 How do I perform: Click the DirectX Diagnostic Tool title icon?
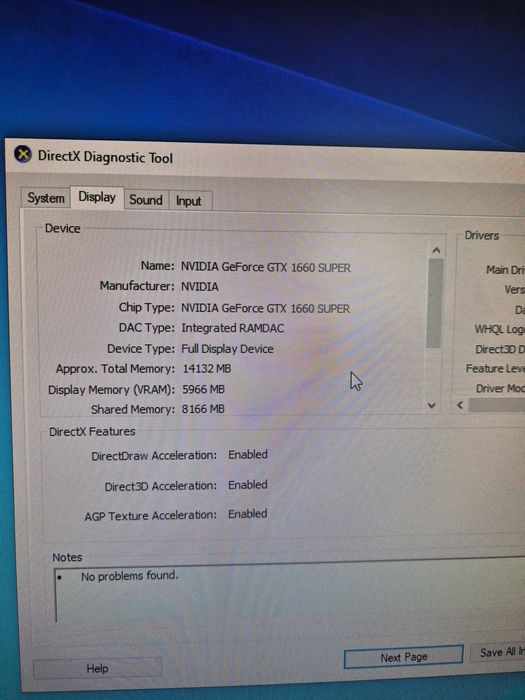click(x=22, y=154)
